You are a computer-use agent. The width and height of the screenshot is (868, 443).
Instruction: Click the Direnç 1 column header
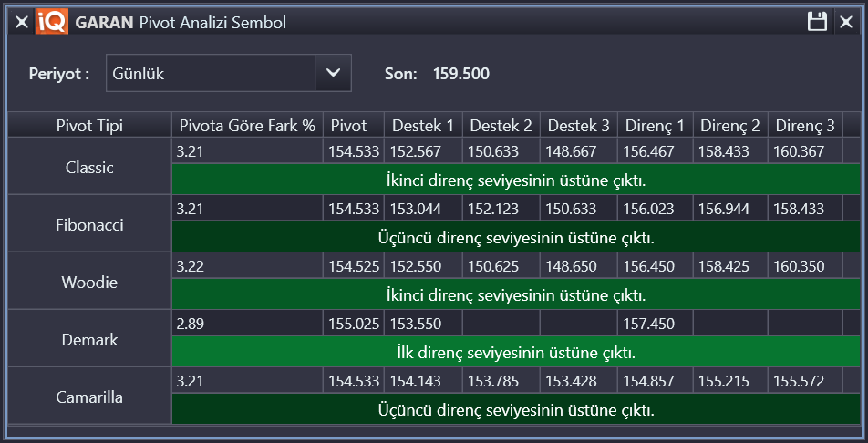[x=654, y=125]
